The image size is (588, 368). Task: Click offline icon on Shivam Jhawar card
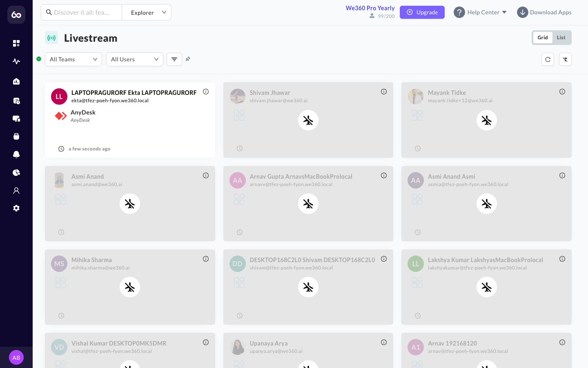308,120
